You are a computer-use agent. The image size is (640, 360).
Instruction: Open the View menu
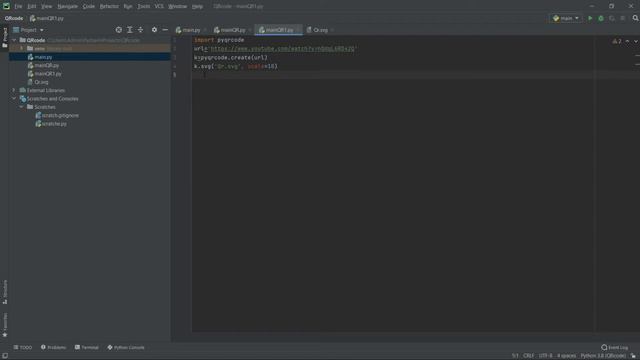[47, 6]
